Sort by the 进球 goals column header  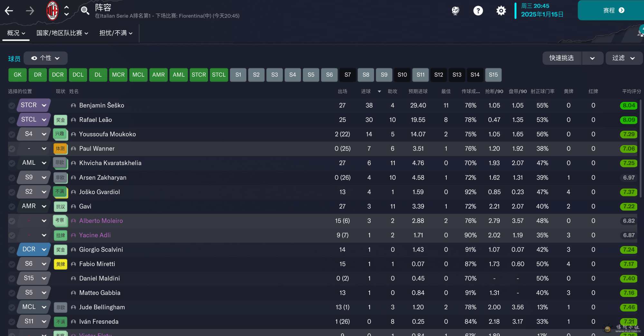click(366, 91)
